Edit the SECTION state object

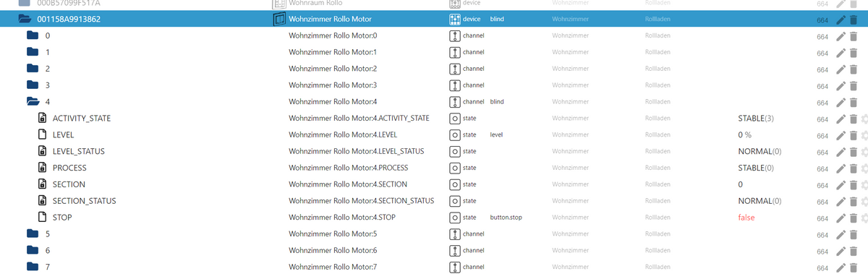pyautogui.click(x=841, y=185)
